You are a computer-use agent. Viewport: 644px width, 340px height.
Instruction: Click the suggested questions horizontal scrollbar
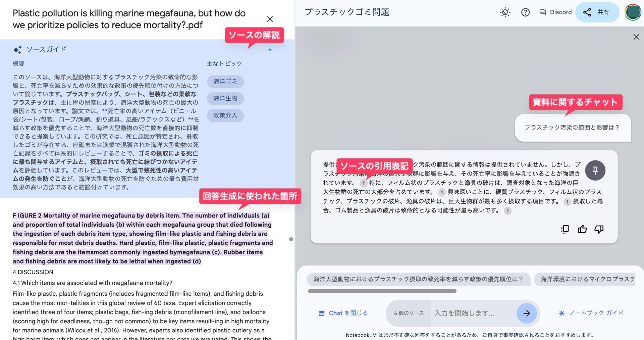tap(382, 291)
